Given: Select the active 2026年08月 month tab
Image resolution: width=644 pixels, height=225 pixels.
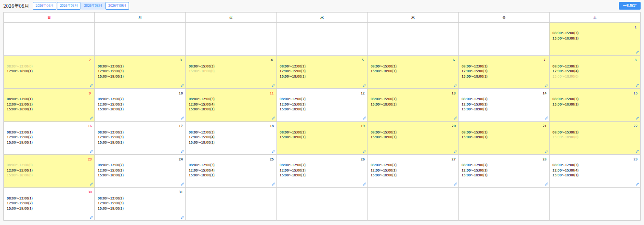Looking at the screenshot, I should pos(93,6).
